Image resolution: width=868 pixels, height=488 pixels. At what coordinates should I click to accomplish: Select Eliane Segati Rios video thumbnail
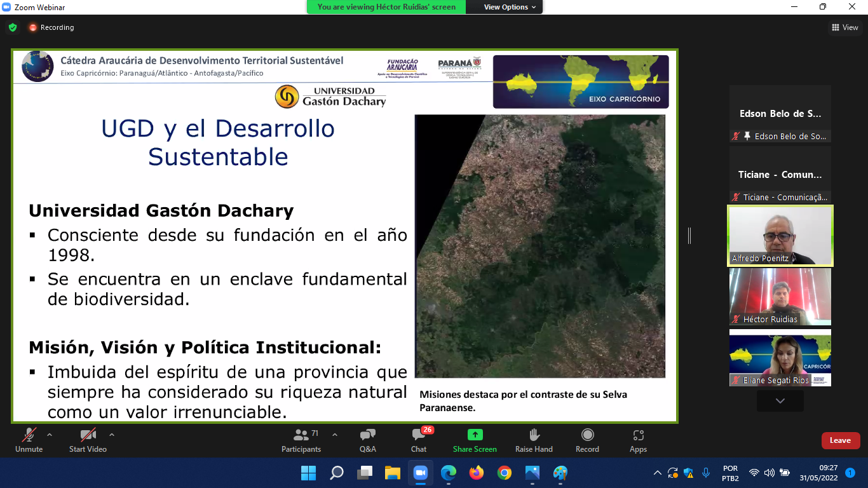tap(780, 358)
